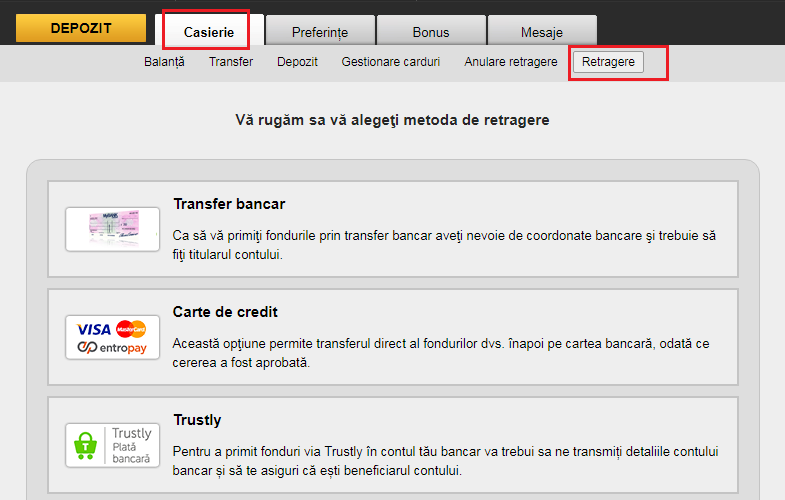The width and height of the screenshot is (785, 500).
Task: Select the Transfer bancar heading
Action: coord(229,204)
